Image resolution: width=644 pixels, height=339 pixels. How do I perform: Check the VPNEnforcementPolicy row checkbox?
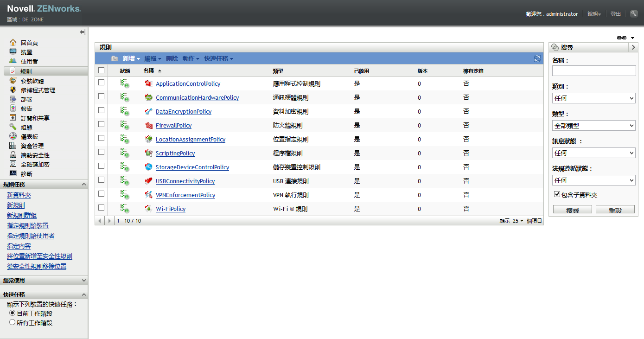(102, 194)
